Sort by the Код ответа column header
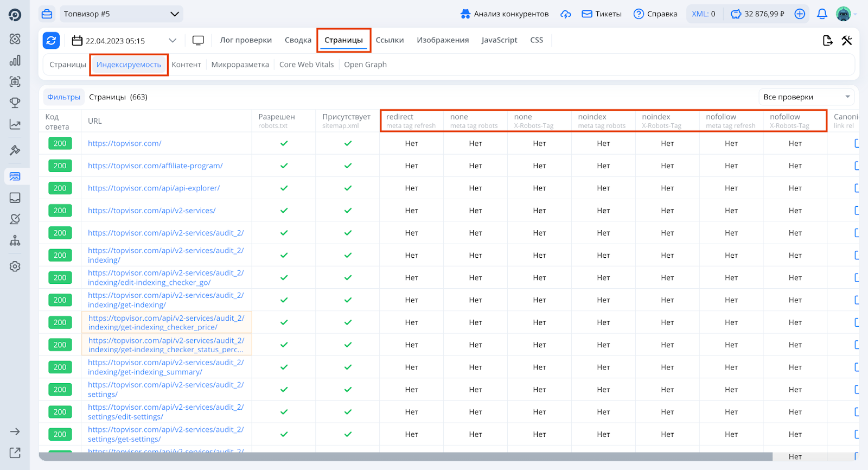868x470 pixels. click(x=57, y=122)
